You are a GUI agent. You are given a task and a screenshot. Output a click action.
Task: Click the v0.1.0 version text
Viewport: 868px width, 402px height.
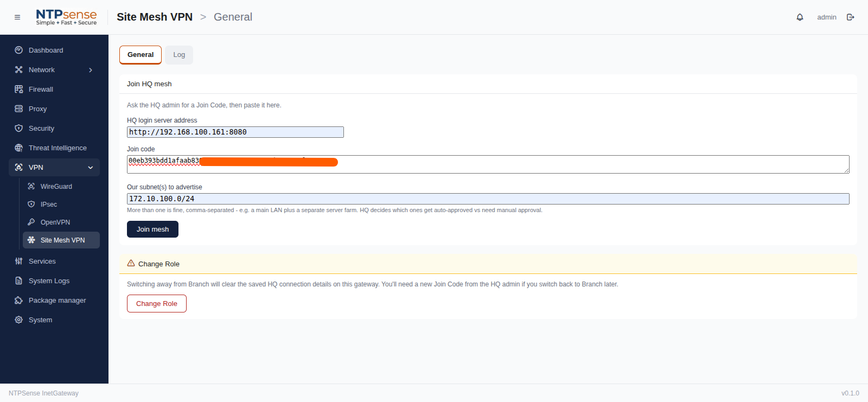850,393
